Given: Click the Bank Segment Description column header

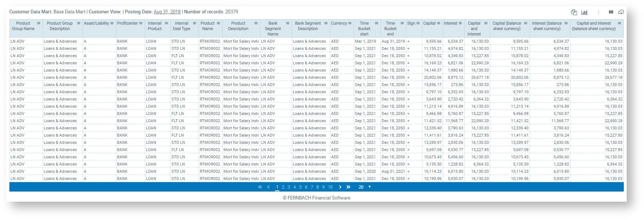Looking at the screenshot, I should pos(308,26).
